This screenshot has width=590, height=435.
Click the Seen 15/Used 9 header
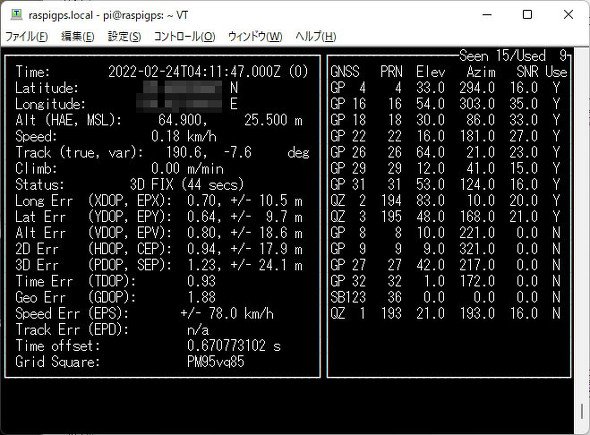coord(513,56)
